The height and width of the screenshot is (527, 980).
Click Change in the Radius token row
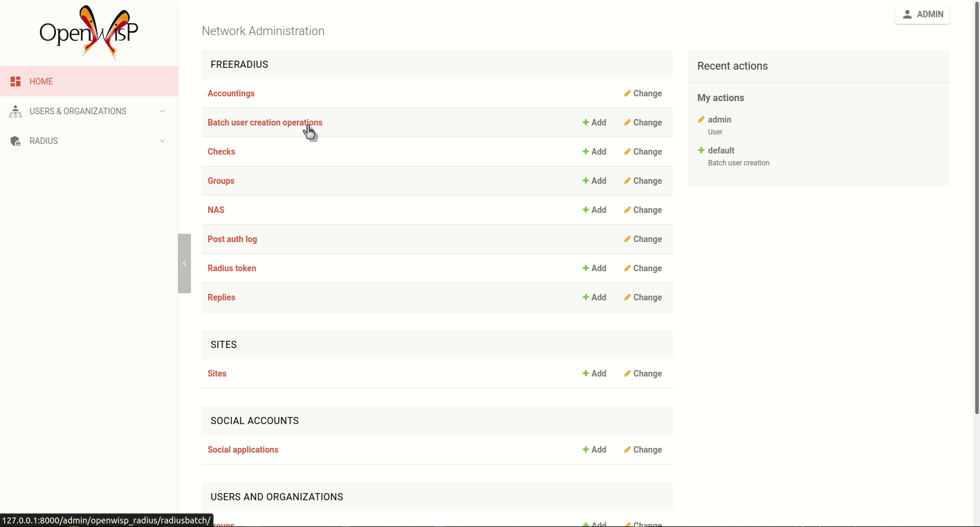click(x=643, y=268)
